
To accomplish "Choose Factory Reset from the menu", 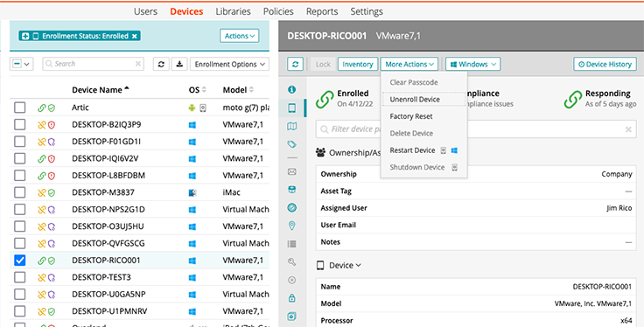I will point(411,116).
